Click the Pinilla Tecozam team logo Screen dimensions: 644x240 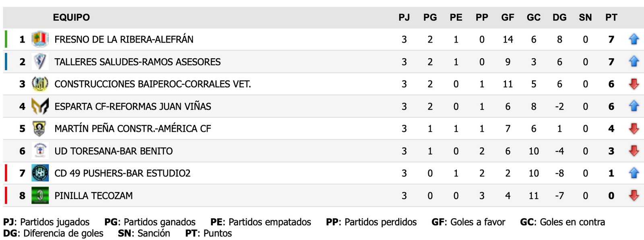click(x=40, y=196)
